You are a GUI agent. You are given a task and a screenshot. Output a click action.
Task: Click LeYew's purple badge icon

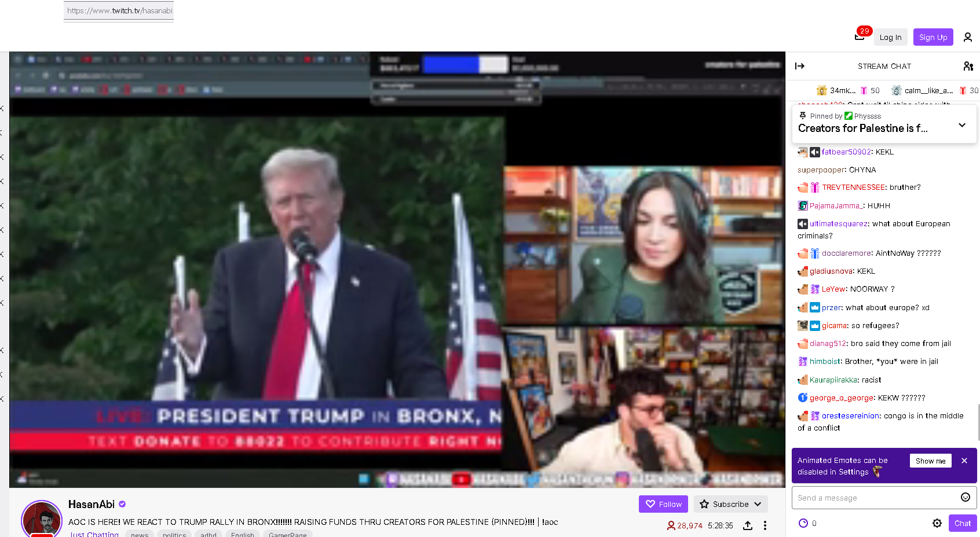click(815, 289)
